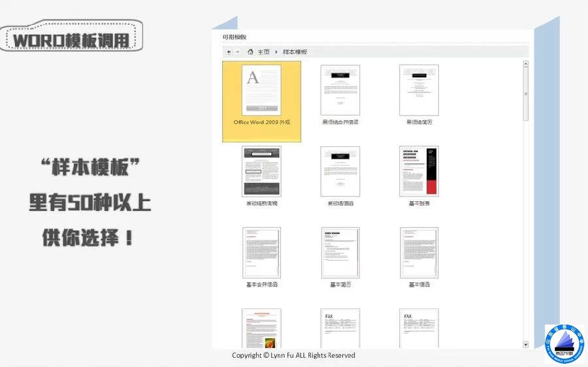
Task: Click the back arrow navigation button
Action: (229, 52)
